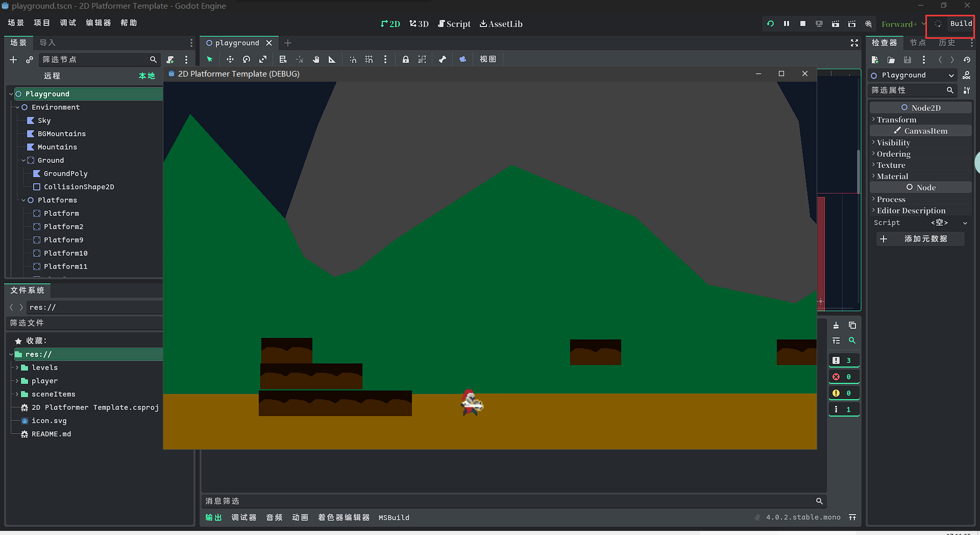Click the Build button
This screenshot has height=535, width=980.
961,23
